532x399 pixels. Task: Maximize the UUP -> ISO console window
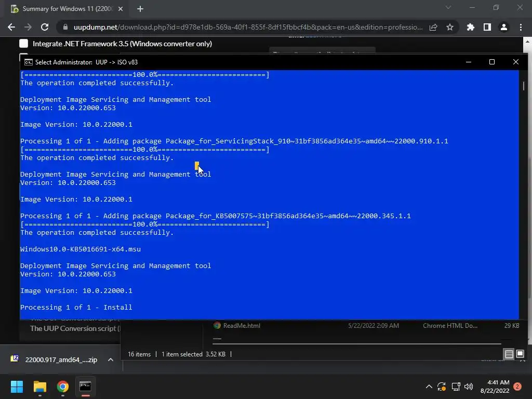pos(491,62)
